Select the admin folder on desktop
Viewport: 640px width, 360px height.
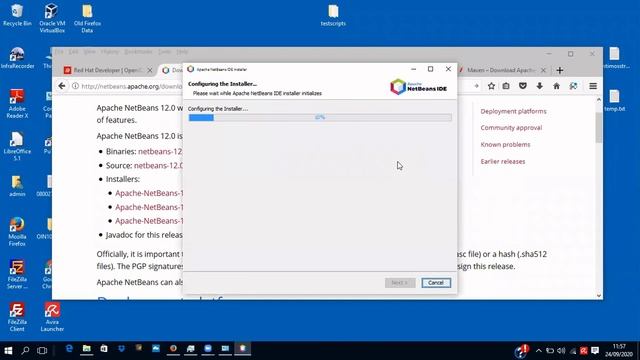(x=17, y=186)
